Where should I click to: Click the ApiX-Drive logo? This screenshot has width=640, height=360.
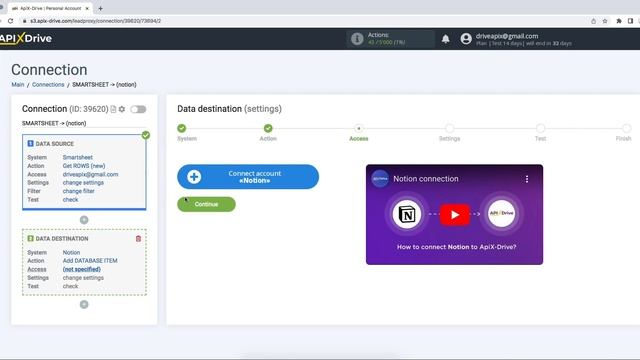(x=26, y=39)
